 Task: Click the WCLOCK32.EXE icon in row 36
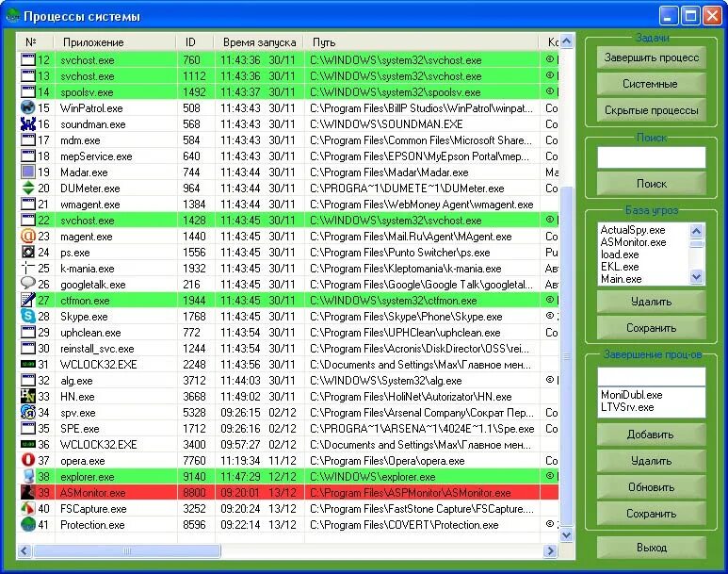click(x=28, y=444)
